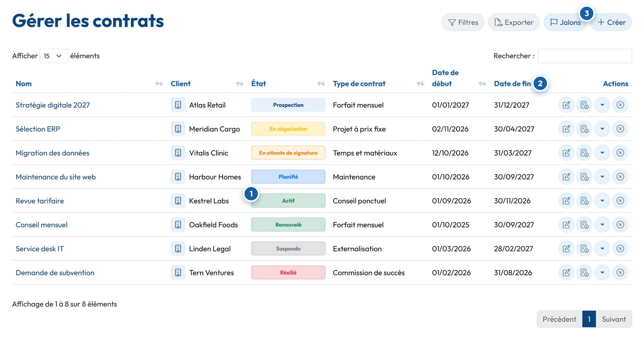Image resolution: width=644 pixels, height=339 pixels.
Task: Click the document icon in Revue tarifaire row
Action: point(584,201)
